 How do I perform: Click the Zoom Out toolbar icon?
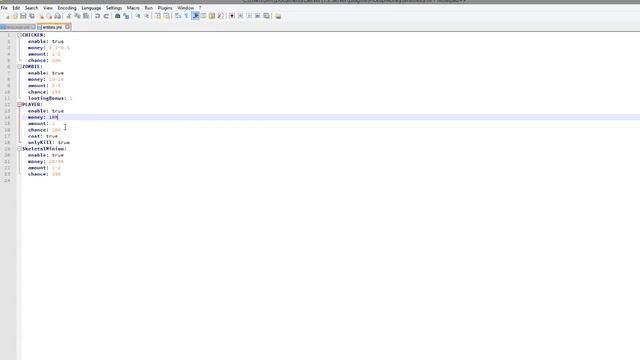(147, 16)
